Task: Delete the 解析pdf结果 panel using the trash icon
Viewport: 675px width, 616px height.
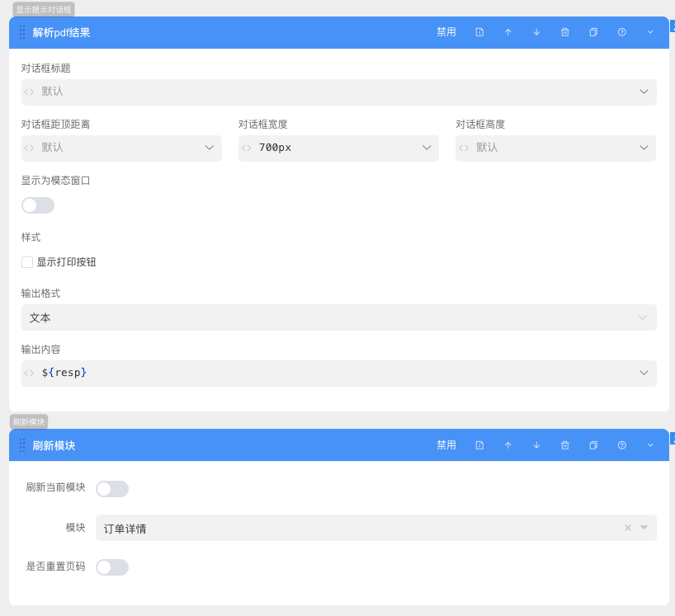Action: tap(564, 32)
